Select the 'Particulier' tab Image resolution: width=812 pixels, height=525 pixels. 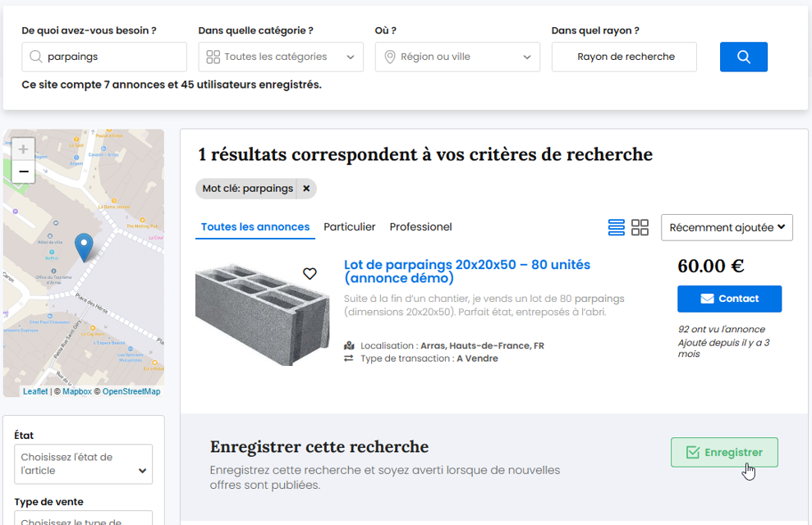point(349,226)
